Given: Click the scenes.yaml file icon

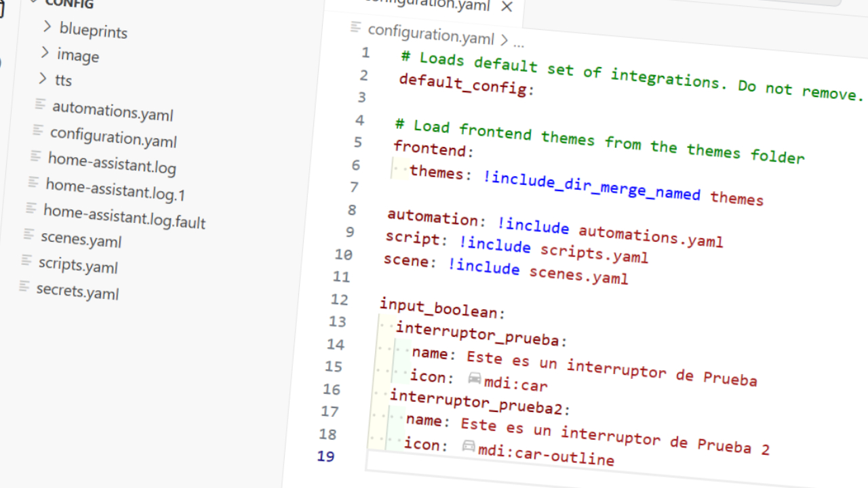Looking at the screenshot, I should 30,235.
